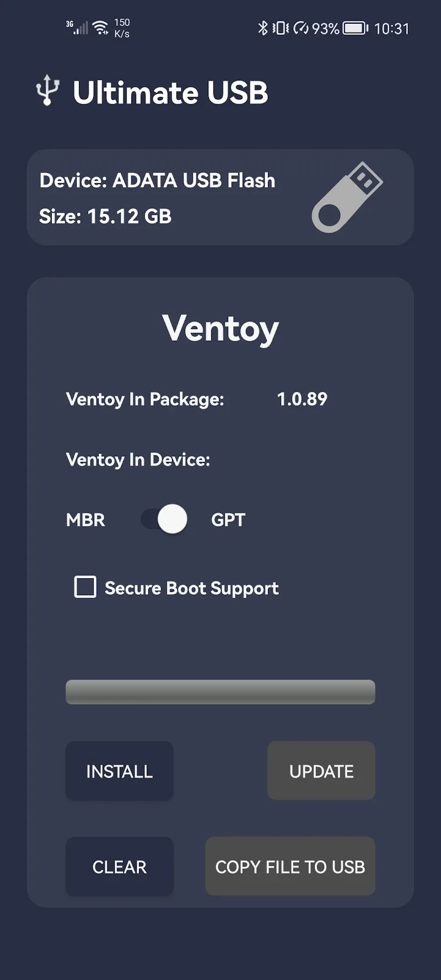
Task: Click the USB flash drive icon
Action: click(347, 197)
